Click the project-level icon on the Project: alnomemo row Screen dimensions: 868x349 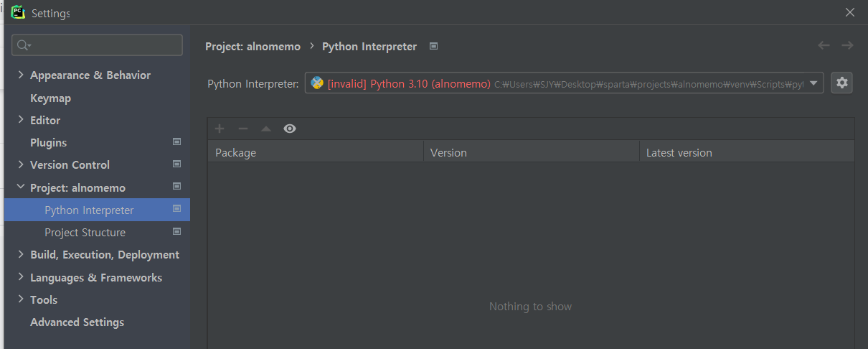(x=176, y=187)
